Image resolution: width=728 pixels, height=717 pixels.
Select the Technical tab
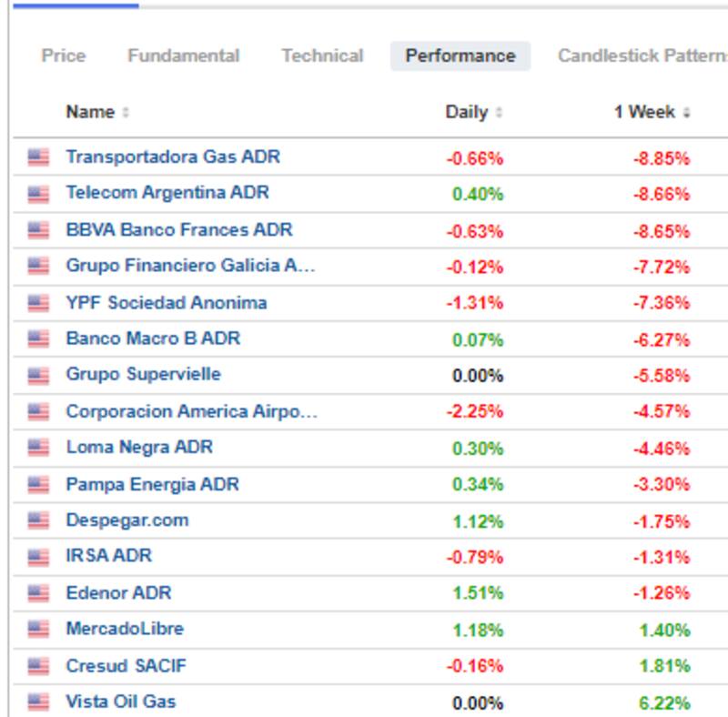tap(322, 56)
